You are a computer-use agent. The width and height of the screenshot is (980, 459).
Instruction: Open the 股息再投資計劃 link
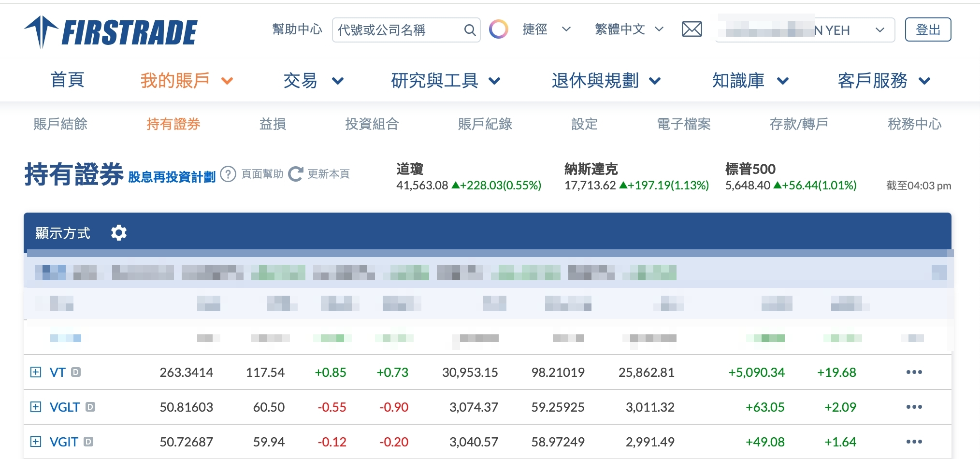pos(172,177)
